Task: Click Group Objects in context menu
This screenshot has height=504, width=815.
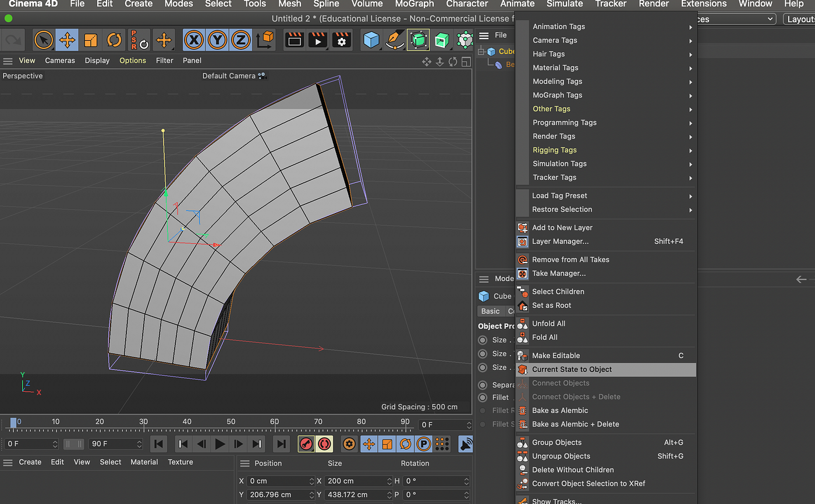Action: point(606,443)
